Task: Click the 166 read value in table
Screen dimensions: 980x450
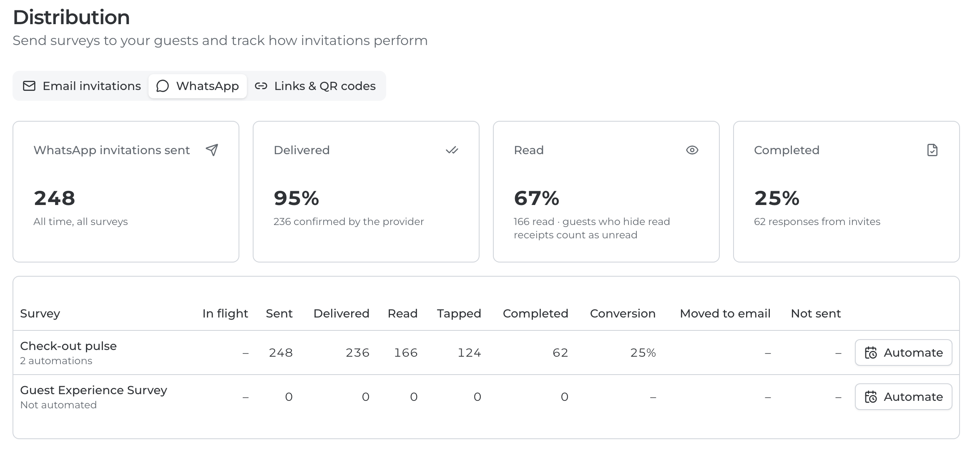Action: pyautogui.click(x=406, y=353)
